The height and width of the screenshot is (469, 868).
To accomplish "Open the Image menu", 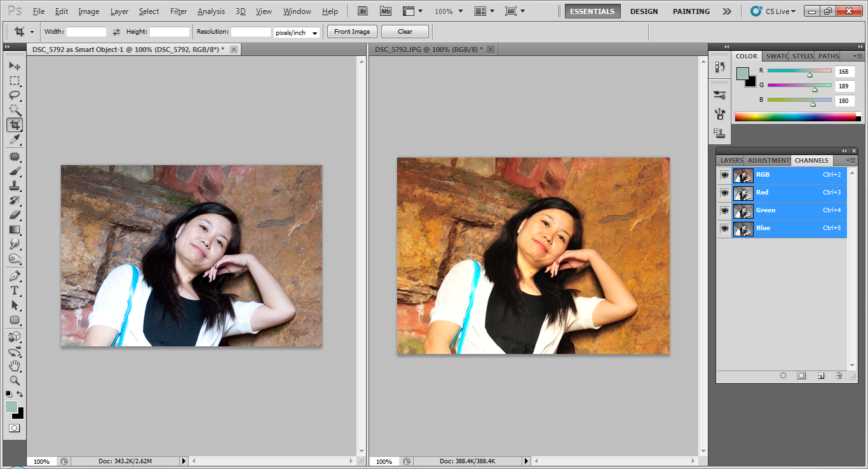I will (x=89, y=11).
